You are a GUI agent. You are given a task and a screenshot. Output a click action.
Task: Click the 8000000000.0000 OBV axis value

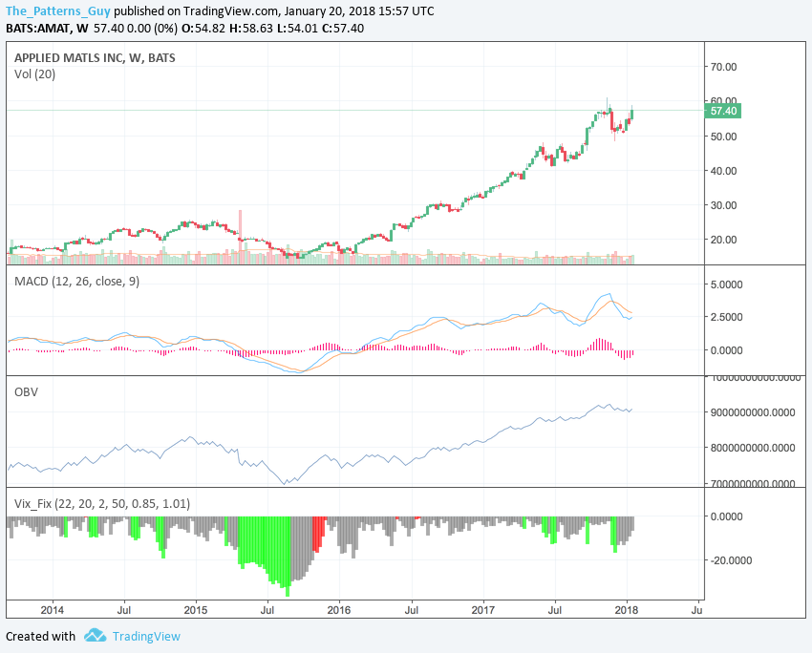click(753, 448)
